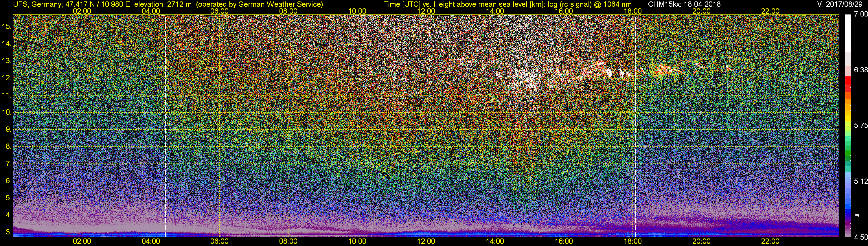Click the 14:00 label on the top time axis
The height and width of the screenshot is (246, 868).
click(x=495, y=11)
